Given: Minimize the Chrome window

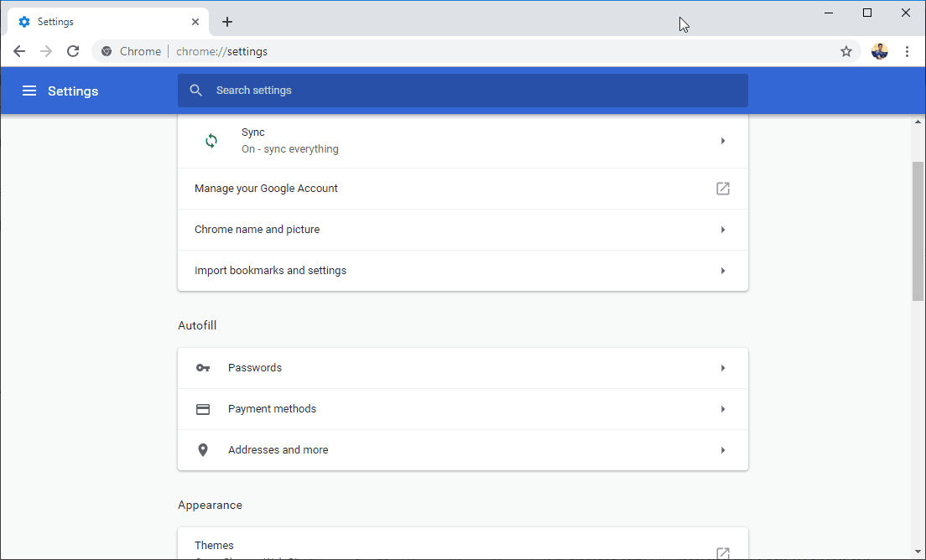Looking at the screenshot, I should (829, 13).
